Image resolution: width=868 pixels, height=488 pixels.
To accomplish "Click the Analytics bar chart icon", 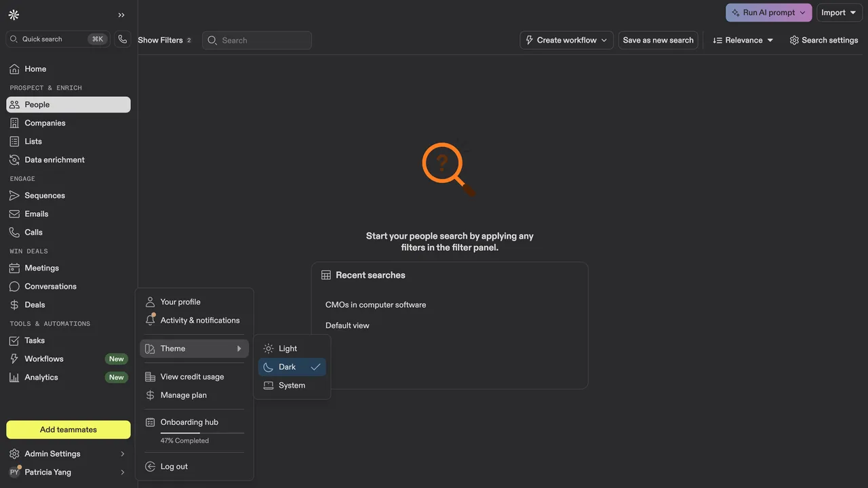I will (14, 378).
